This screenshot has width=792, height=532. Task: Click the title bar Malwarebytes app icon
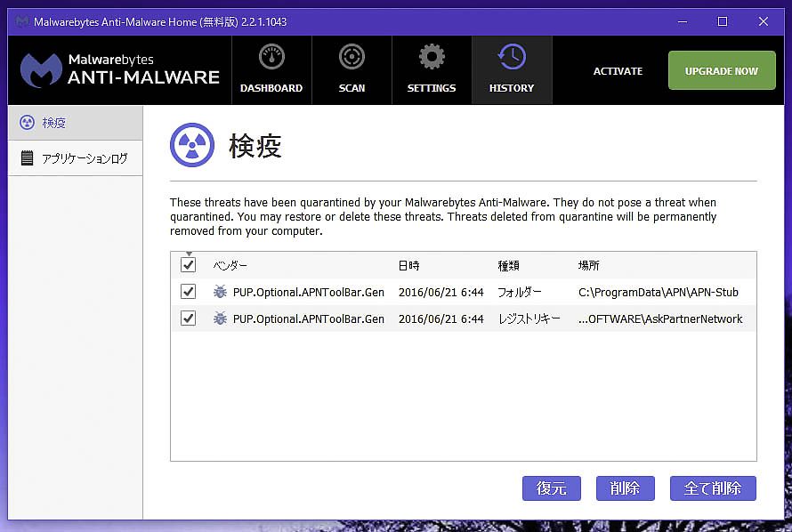21,21
